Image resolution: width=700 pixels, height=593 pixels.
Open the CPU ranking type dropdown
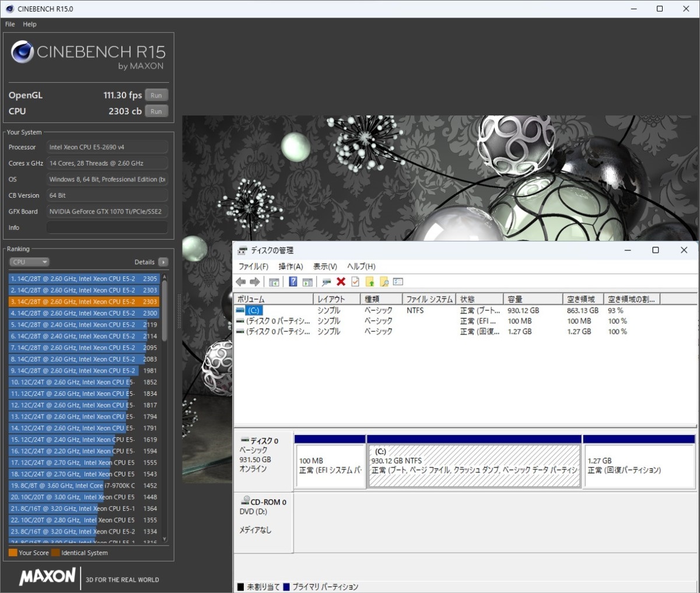[29, 262]
